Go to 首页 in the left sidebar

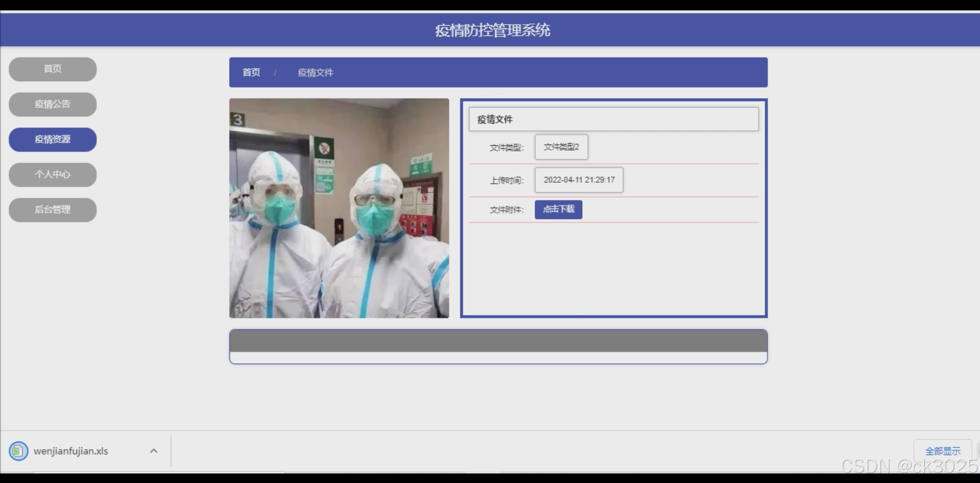pos(52,69)
